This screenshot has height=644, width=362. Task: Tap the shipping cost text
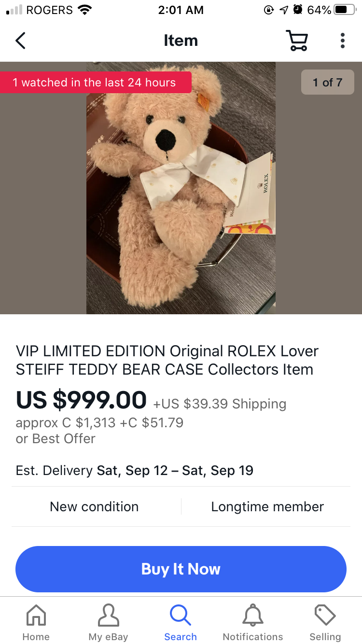[x=220, y=404]
